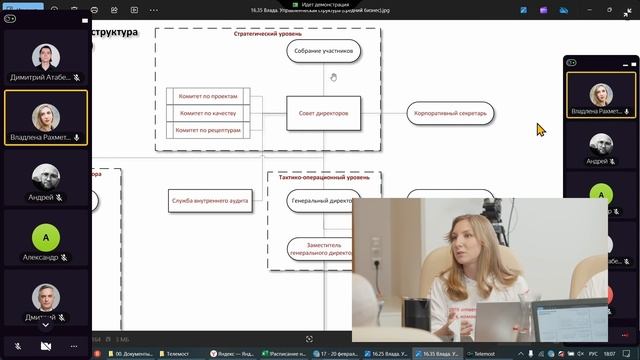Image resolution: width=640 pixels, height=360 pixels.
Task: Switch the view mode in the right call panel
Action: coord(571,62)
